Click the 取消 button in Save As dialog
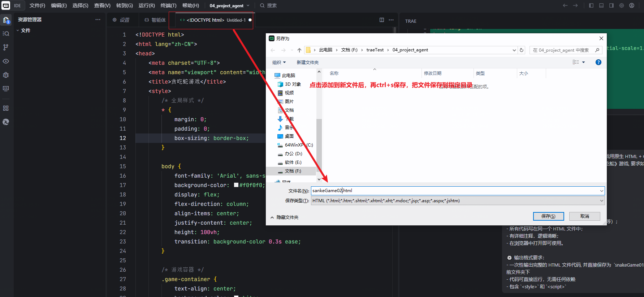The width and height of the screenshot is (644, 297). pos(584,216)
